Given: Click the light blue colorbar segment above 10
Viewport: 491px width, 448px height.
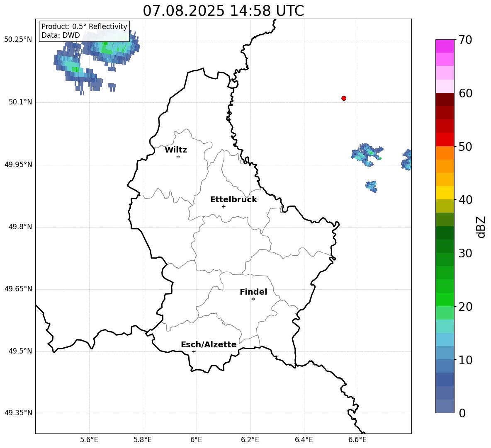Looking at the screenshot, I should 445,339.
